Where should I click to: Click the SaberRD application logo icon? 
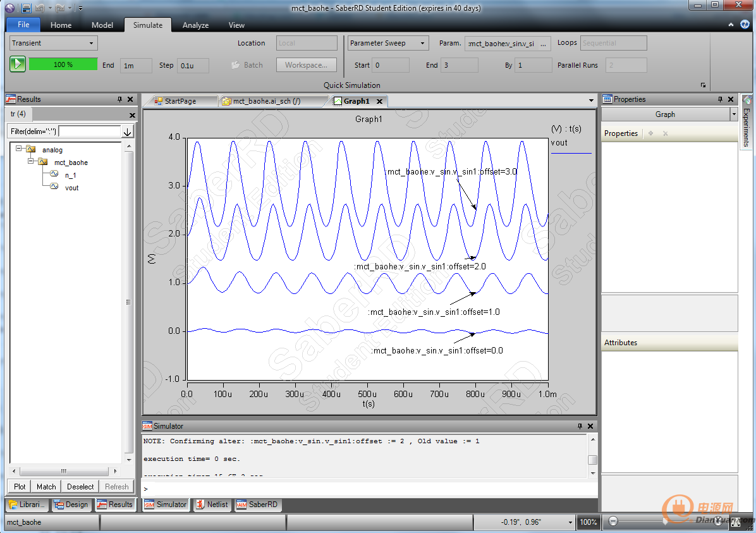click(x=9, y=8)
